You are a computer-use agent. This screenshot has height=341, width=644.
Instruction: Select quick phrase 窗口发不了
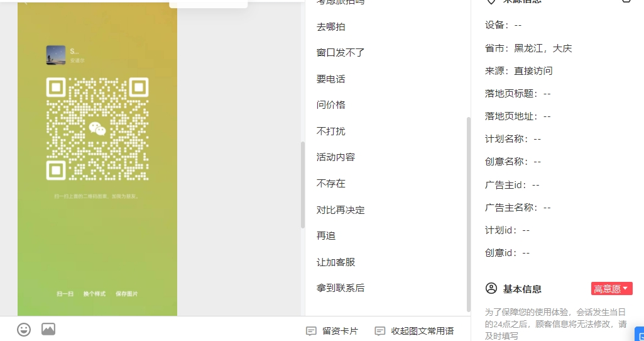(341, 53)
